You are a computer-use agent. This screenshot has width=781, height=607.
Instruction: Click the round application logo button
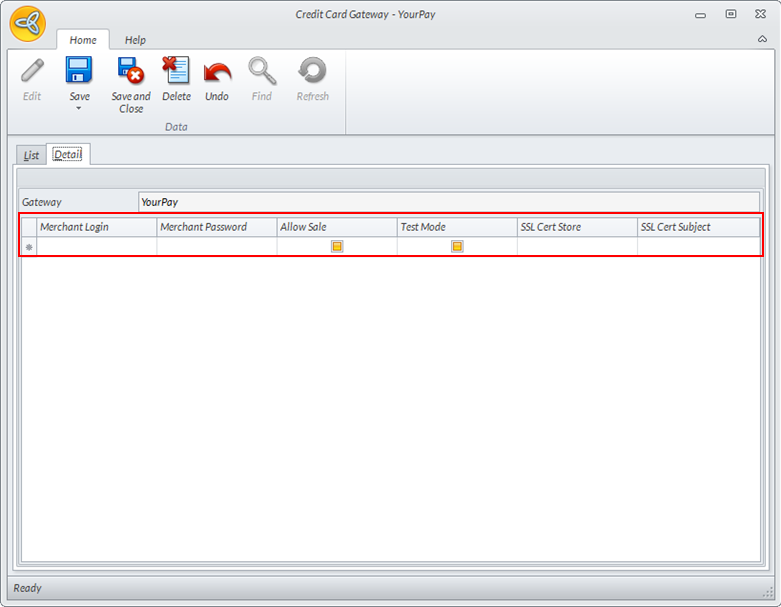click(x=28, y=23)
